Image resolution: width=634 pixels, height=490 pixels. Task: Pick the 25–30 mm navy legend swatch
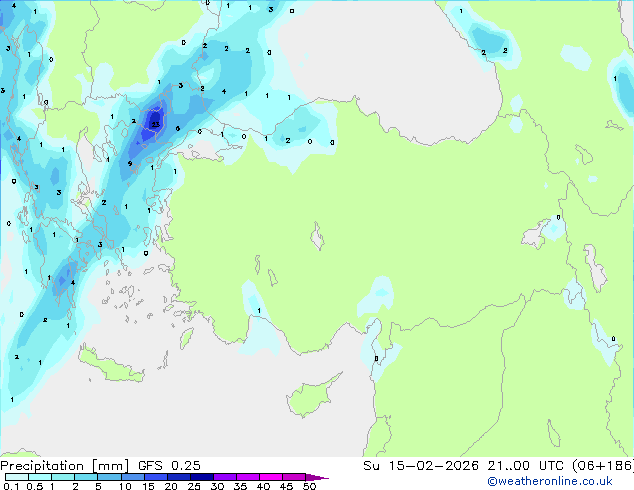[202, 477]
